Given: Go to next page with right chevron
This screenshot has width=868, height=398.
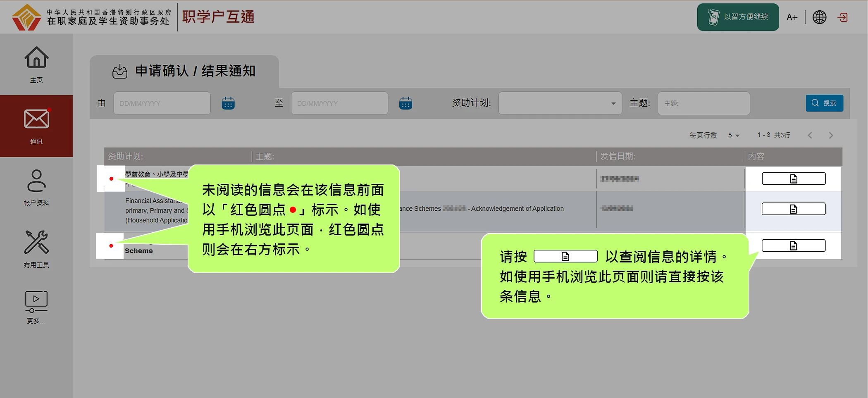Looking at the screenshot, I should (831, 136).
